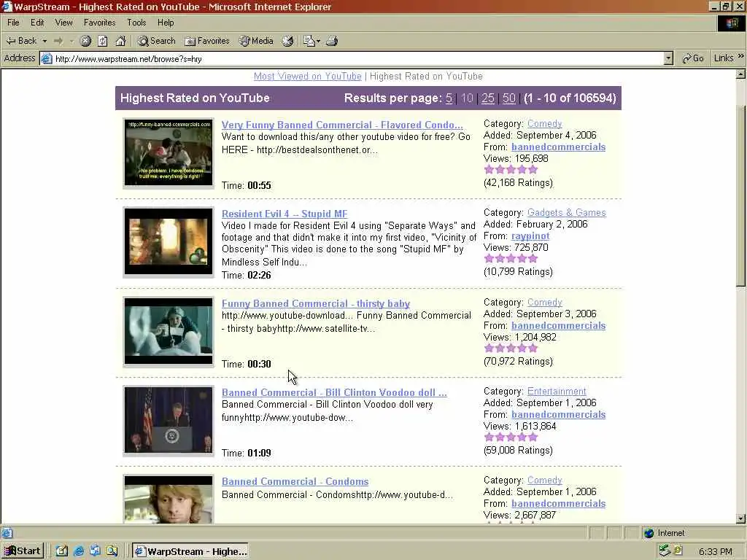This screenshot has height=560, width=747.
Task: Open the View menu
Action: (64, 23)
